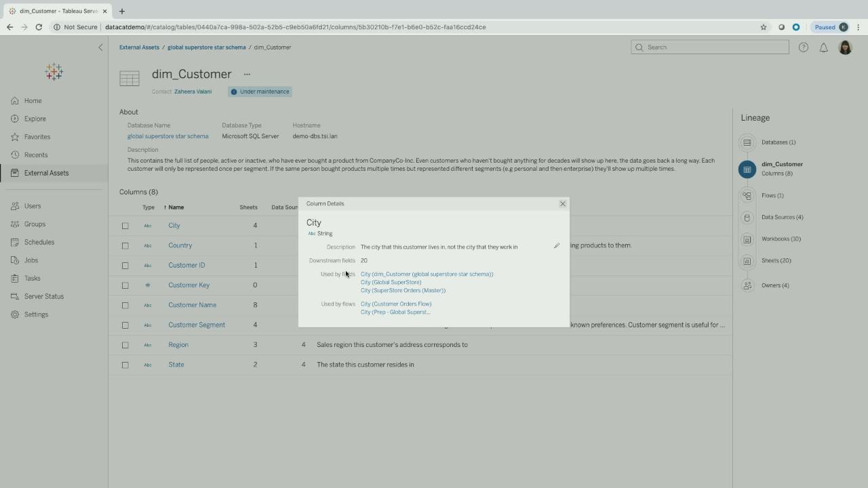Open the Customer Segment column link
Image resolution: width=868 pixels, height=488 pixels.
(x=197, y=325)
